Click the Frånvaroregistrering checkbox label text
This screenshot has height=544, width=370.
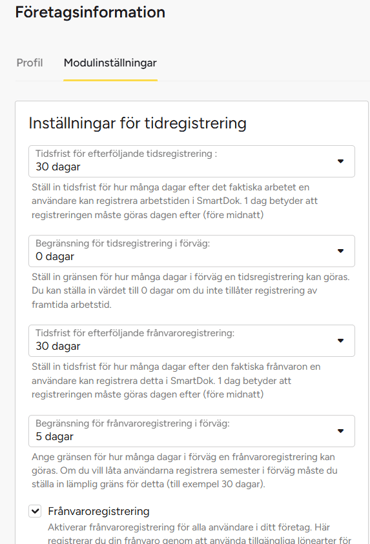(x=99, y=511)
